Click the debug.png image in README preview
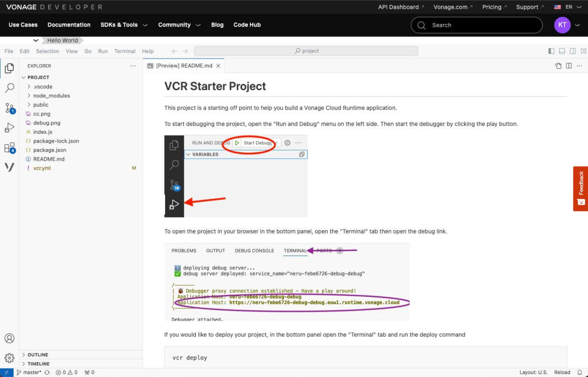Screen dimensions: 588x377 pos(236,176)
